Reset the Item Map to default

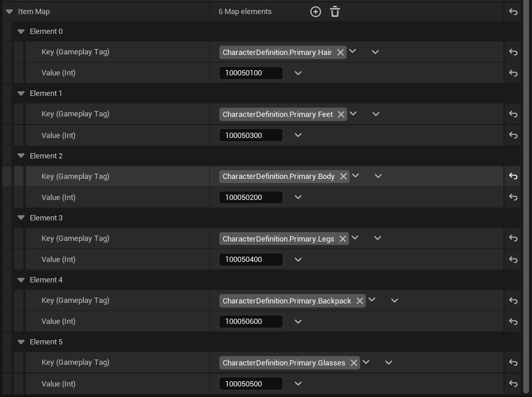513,12
